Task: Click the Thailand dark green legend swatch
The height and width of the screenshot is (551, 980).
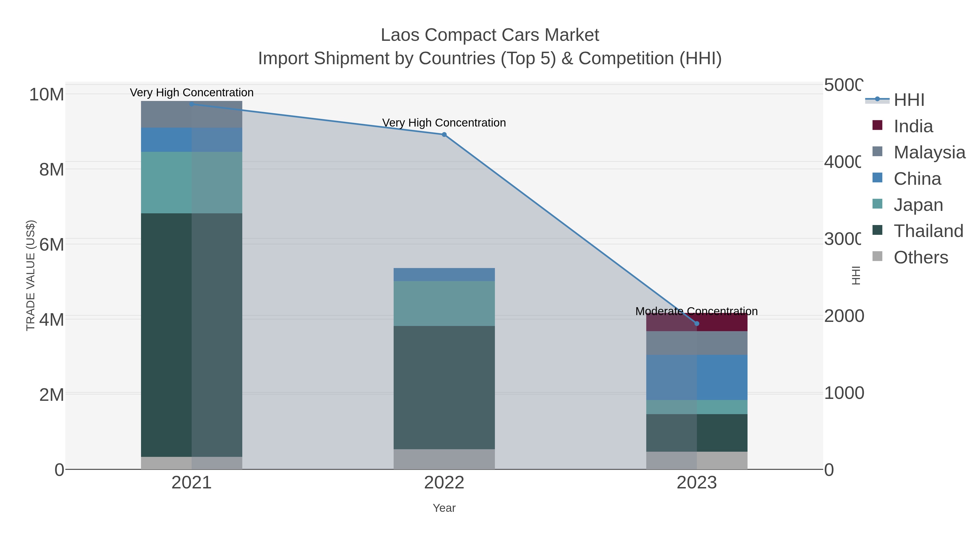Action: point(877,230)
